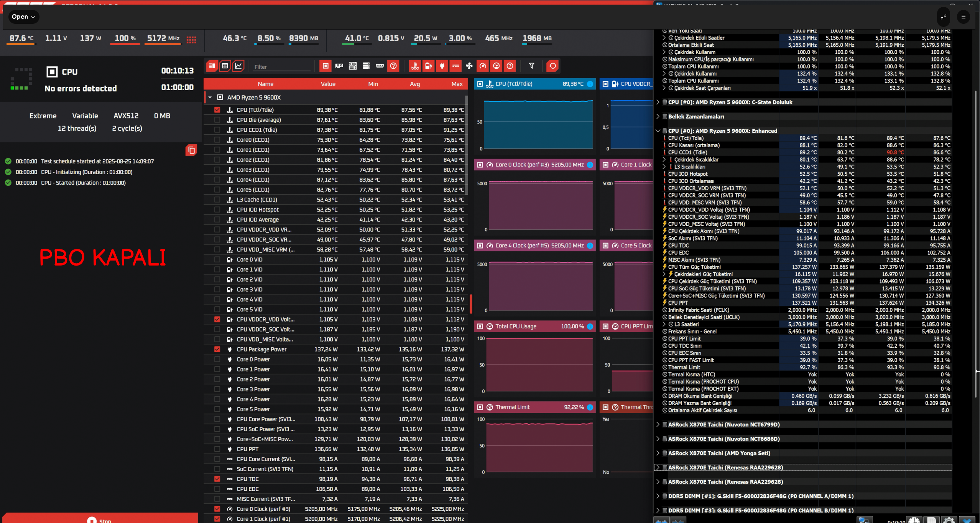
Task: Check the L3 Cache (CCD1) checkbox
Action: (217, 200)
